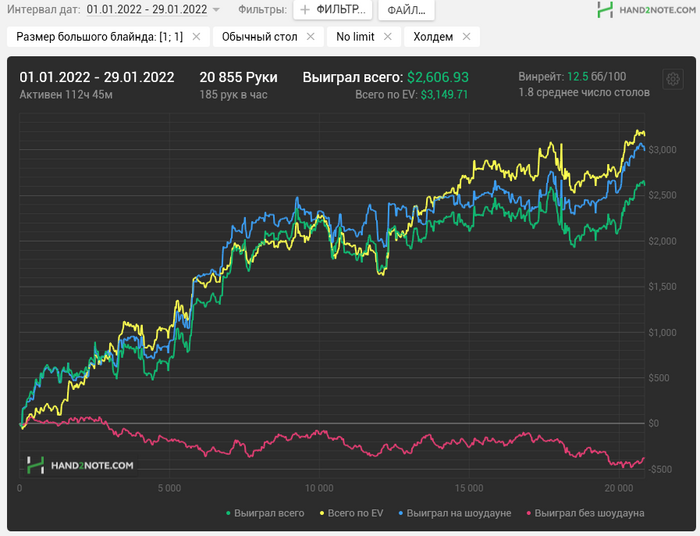Click the No limit filter chip label
Viewport: 700px width, 536px height.
tap(355, 37)
